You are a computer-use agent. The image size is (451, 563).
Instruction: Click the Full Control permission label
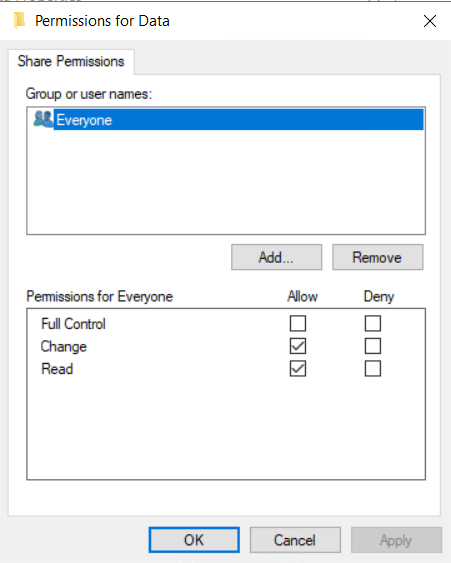click(x=73, y=324)
